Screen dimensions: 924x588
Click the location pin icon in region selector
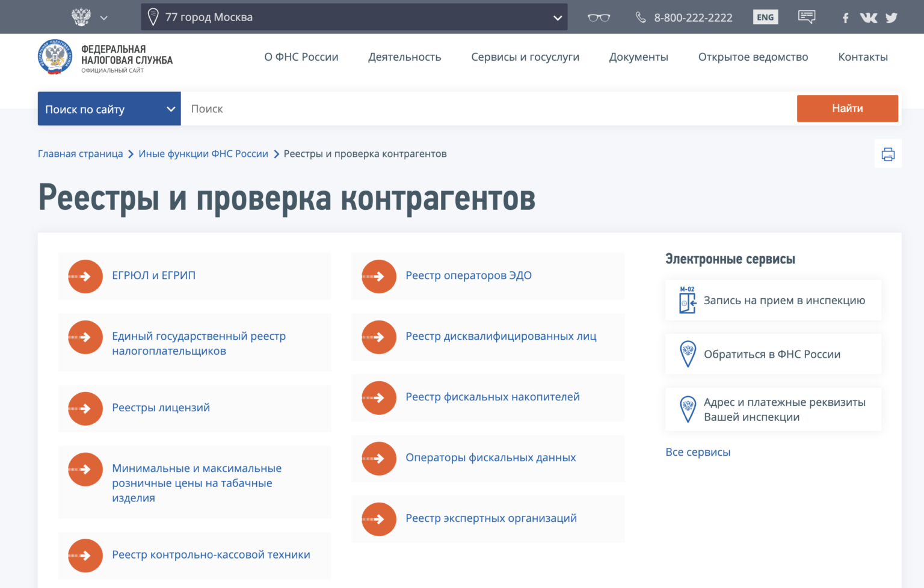(x=153, y=17)
